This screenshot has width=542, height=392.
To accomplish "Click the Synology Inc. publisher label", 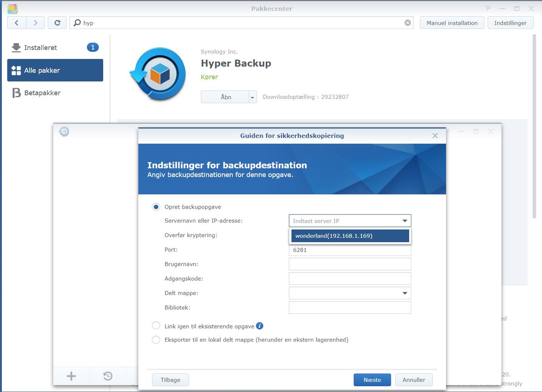I will tap(219, 51).
